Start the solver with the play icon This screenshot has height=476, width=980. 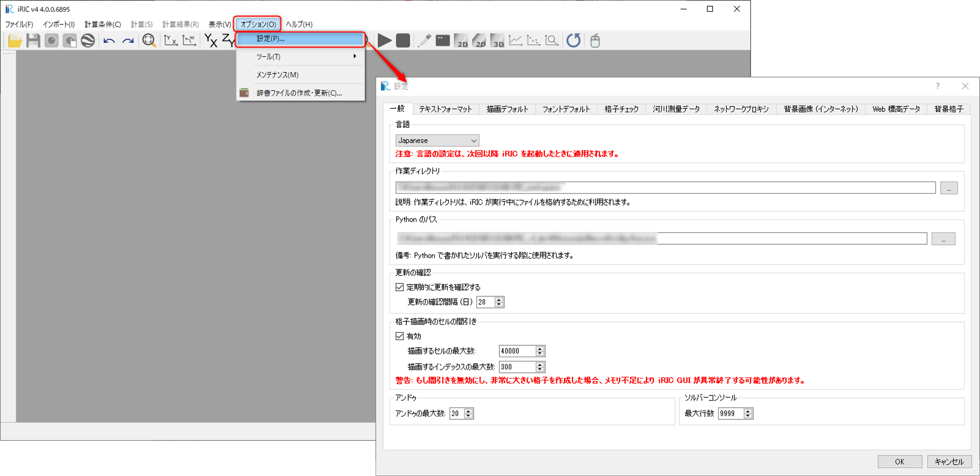coord(384,40)
